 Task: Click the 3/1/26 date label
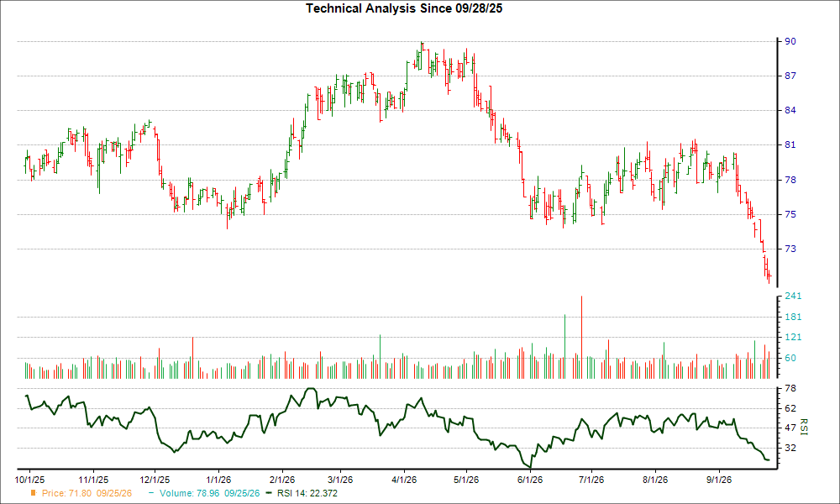tap(340, 480)
